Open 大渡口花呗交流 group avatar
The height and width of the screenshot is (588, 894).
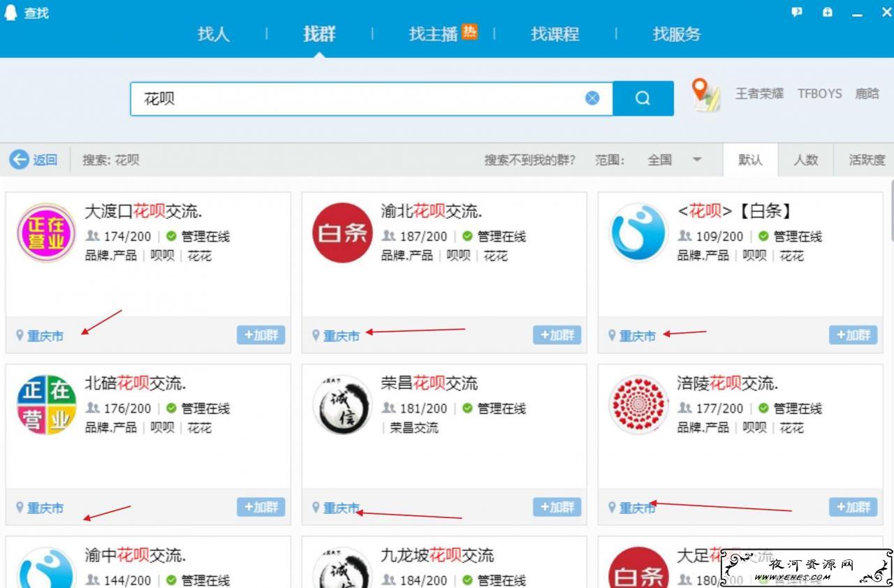[x=46, y=233]
